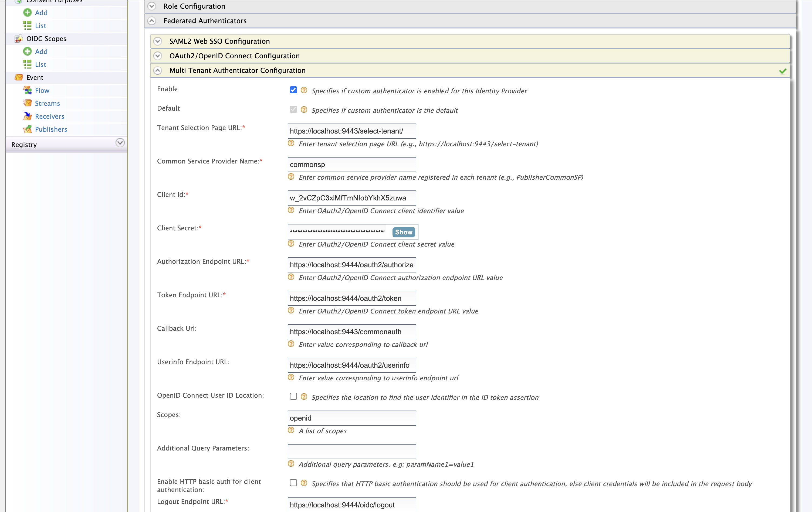Image resolution: width=812 pixels, height=512 pixels.
Task: Check OpenID Connect User ID Location checkbox
Action: 293,396
